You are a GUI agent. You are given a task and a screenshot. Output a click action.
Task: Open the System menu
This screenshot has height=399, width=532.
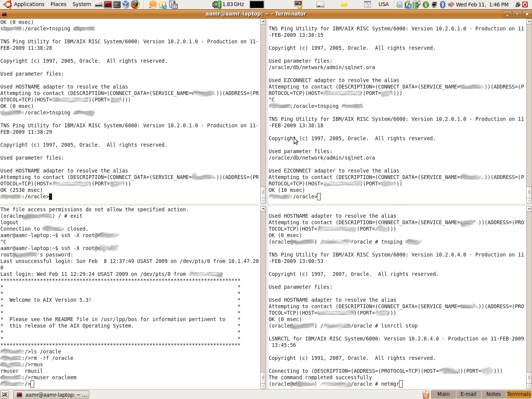[x=82, y=5]
